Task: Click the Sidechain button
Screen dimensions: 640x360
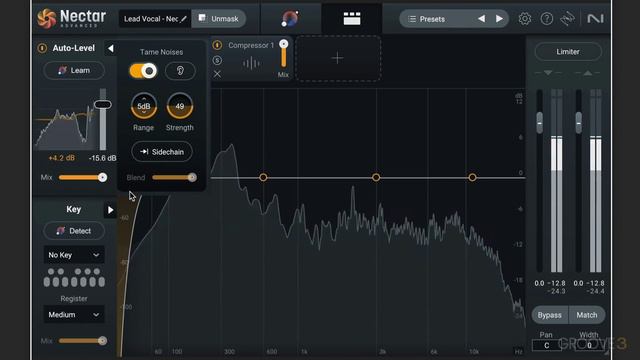Action: point(162,152)
